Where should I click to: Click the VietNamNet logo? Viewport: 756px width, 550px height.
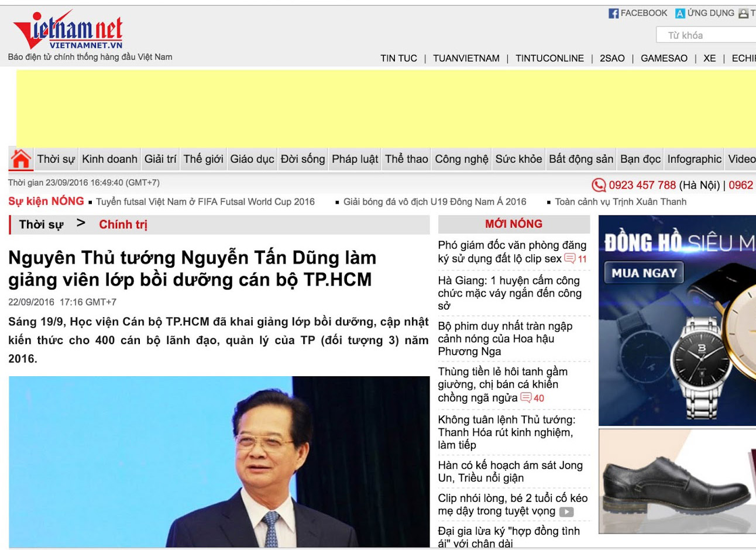coord(68,30)
